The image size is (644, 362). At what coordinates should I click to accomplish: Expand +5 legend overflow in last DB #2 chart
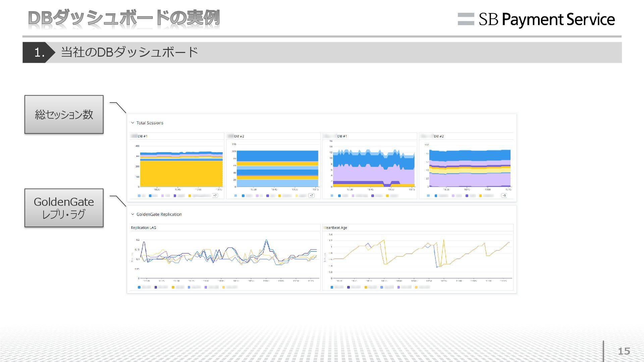(504, 195)
